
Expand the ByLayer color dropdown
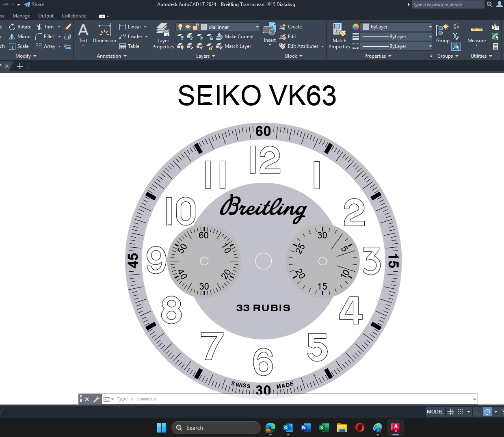coord(397,27)
